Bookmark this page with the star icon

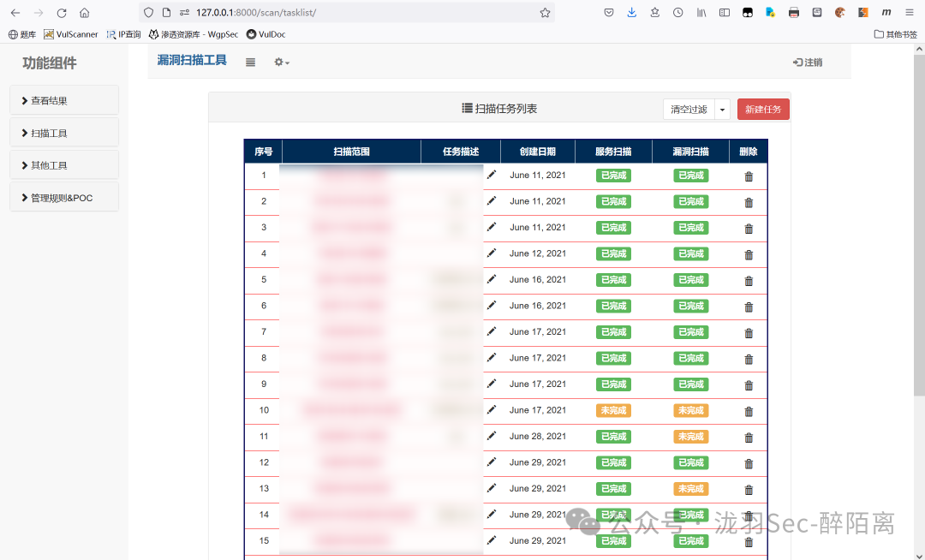pyautogui.click(x=545, y=12)
